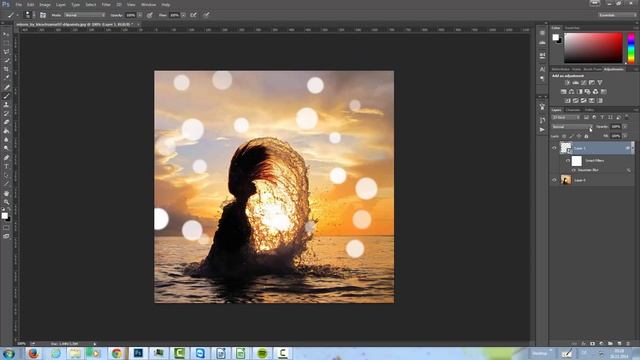The image size is (640, 360).
Task: Select Layer 0 thumbnail
Action: (566, 180)
